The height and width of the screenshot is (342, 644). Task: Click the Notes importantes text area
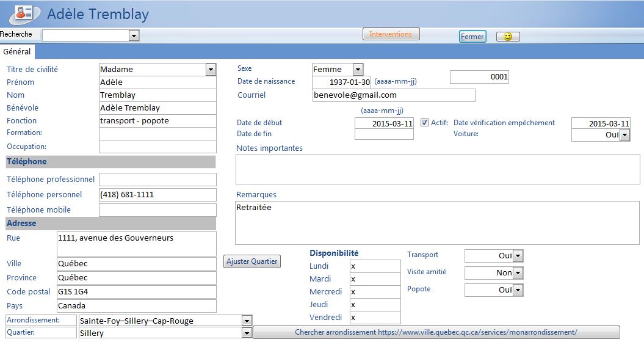(438, 169)
